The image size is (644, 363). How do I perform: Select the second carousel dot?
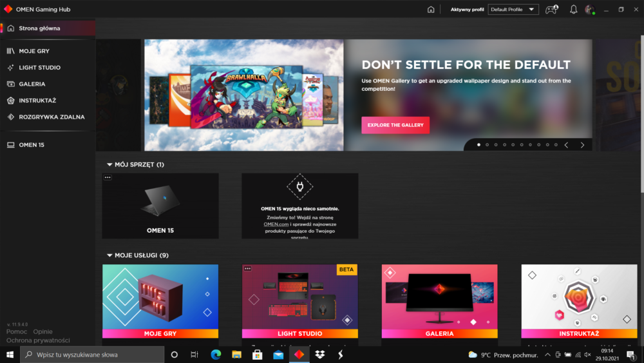tap(487, 144)
